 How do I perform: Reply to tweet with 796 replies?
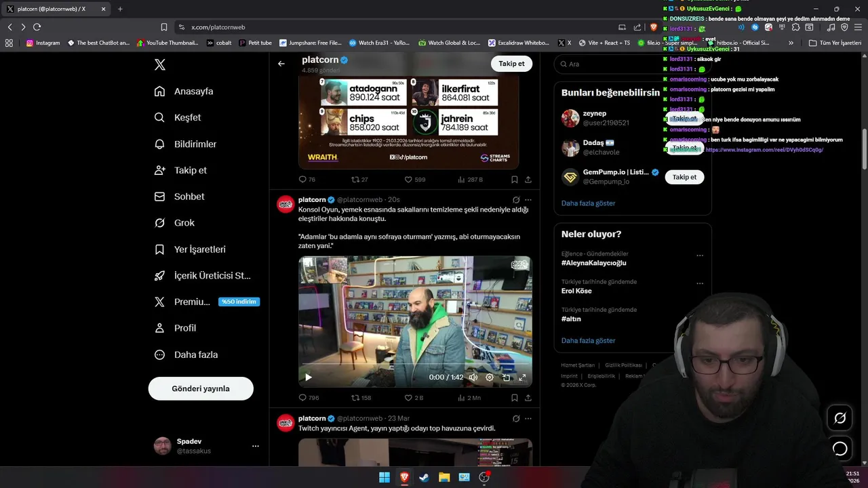pyautogui.click(x=309, y=398)
